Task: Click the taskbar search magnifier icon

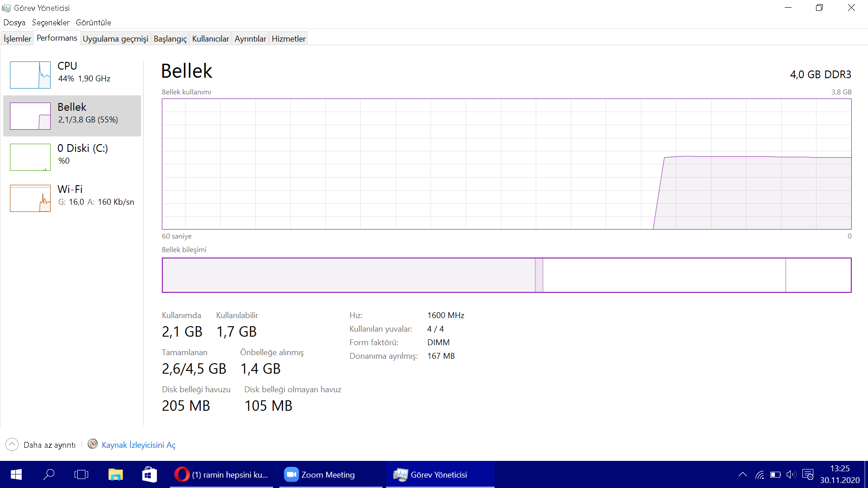Action: (x=49, y=474)
